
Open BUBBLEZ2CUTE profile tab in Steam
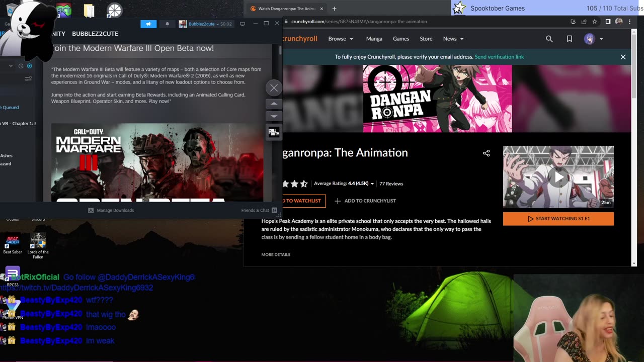click(95, 34)
